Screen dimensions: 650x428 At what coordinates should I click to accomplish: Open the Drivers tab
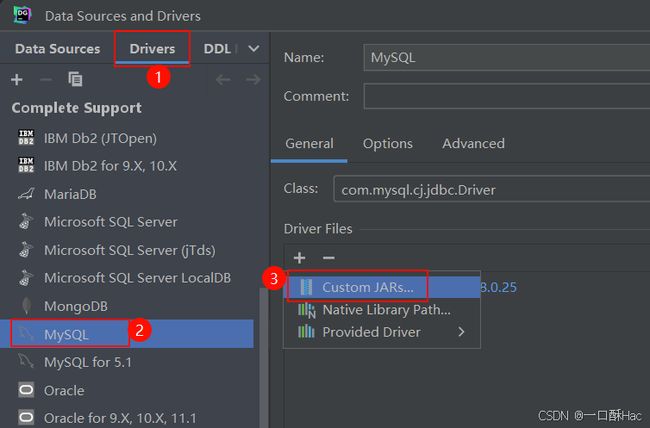click(x=152, y=49)
